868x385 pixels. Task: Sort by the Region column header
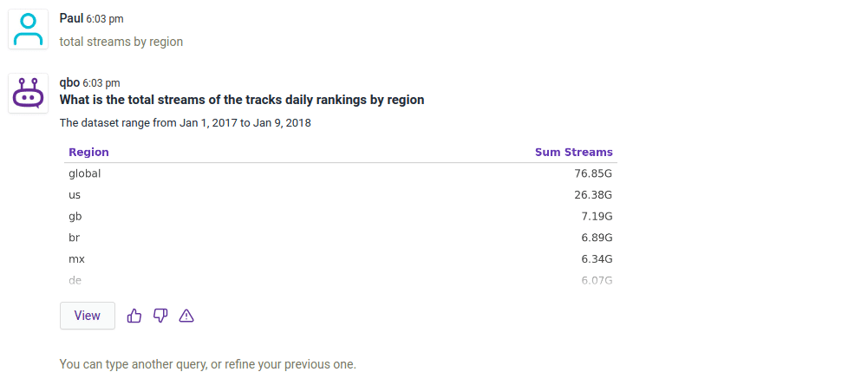point(88,152)
